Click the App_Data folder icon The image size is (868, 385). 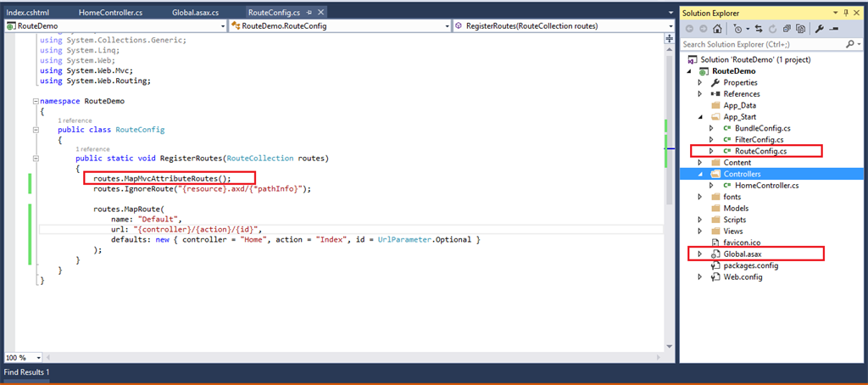(715, 105)
